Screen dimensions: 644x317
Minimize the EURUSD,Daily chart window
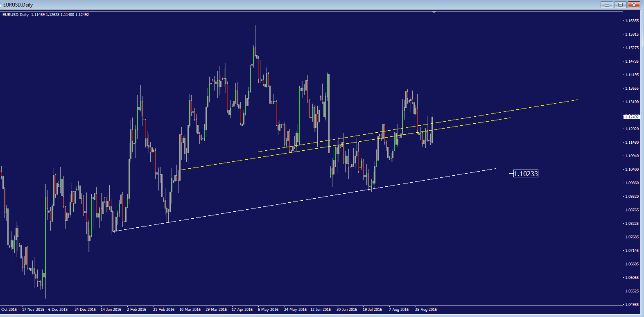pos(607,5)
